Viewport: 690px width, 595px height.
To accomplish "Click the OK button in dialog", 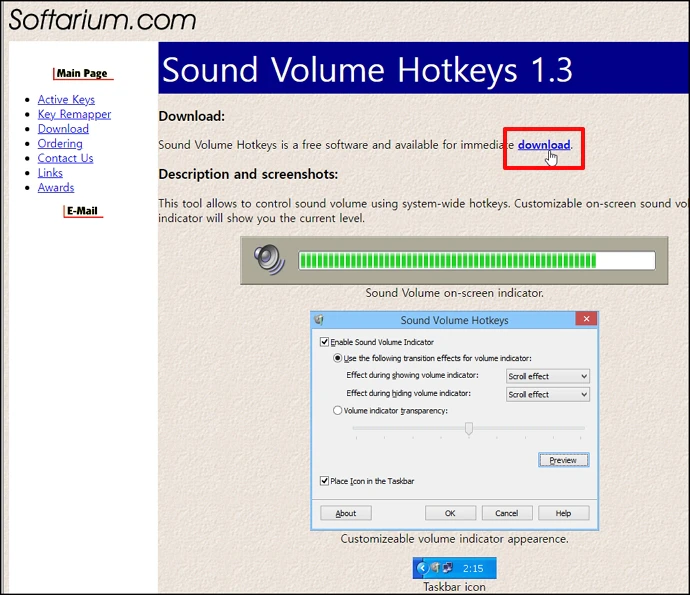I will (x=450, y=513).
